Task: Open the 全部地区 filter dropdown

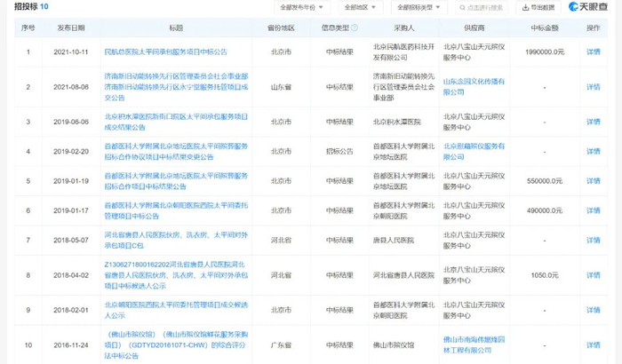Action: coord(360,7)
